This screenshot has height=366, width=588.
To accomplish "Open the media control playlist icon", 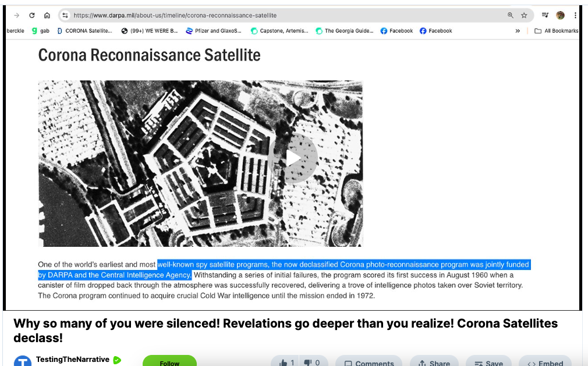I will tap(545, 15).
